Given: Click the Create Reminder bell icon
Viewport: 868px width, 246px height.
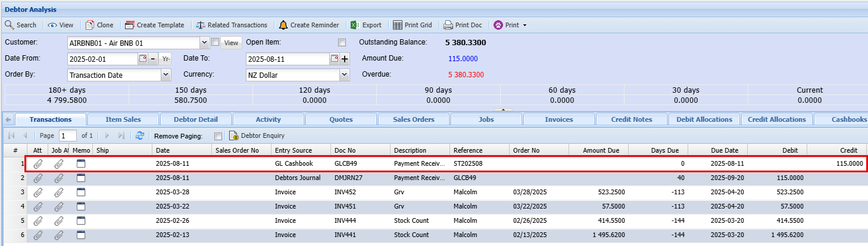Looking at the screenshot, I should click(x=283, y=25).
